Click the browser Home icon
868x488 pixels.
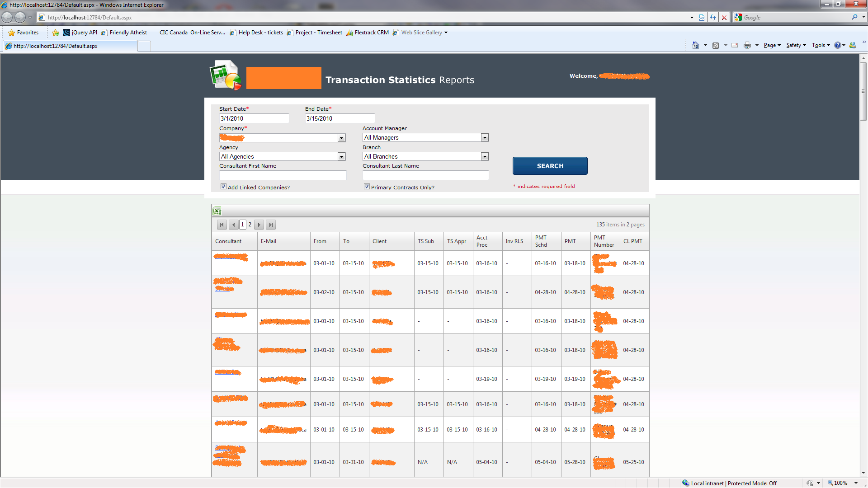point(695,45)
